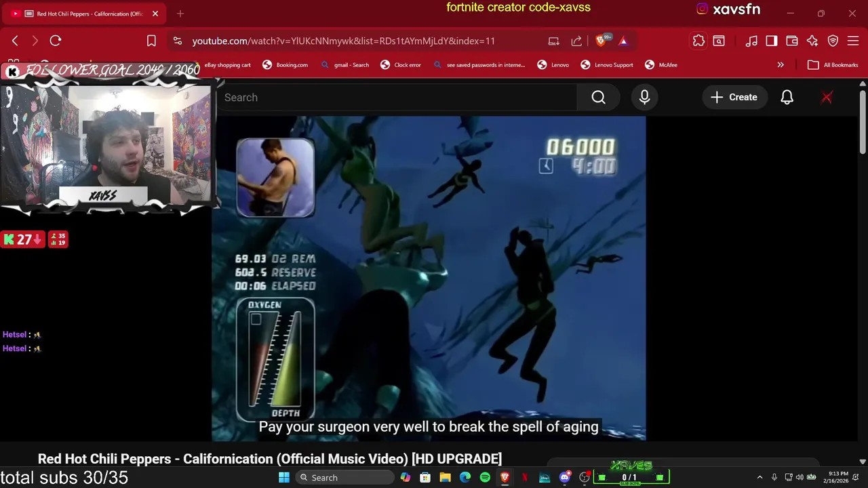Bookmark this page with the bookmark icon
This screenshot has height=488, width=868.
151,41
